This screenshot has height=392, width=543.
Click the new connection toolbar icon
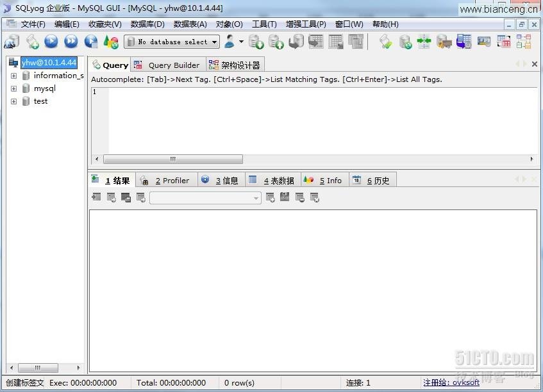pos(12,42)
